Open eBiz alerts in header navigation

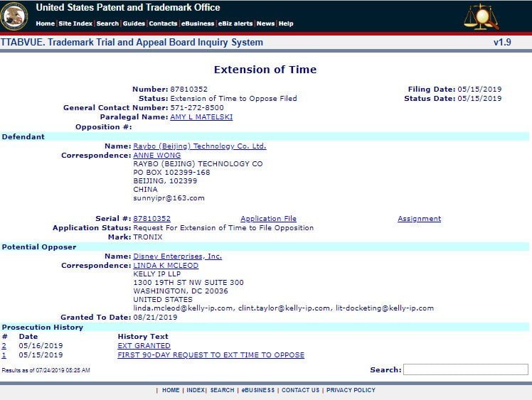235,23
